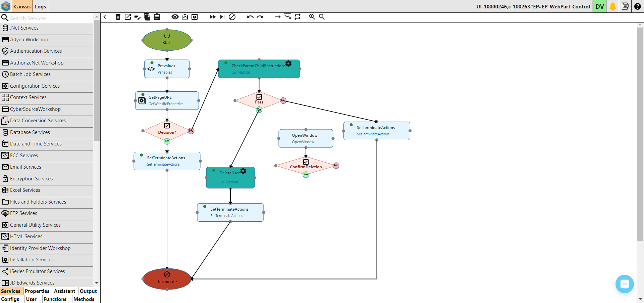This screenshot has height=303, width=644.
Task: Open Encryption Services category
Action: [47, 179]
